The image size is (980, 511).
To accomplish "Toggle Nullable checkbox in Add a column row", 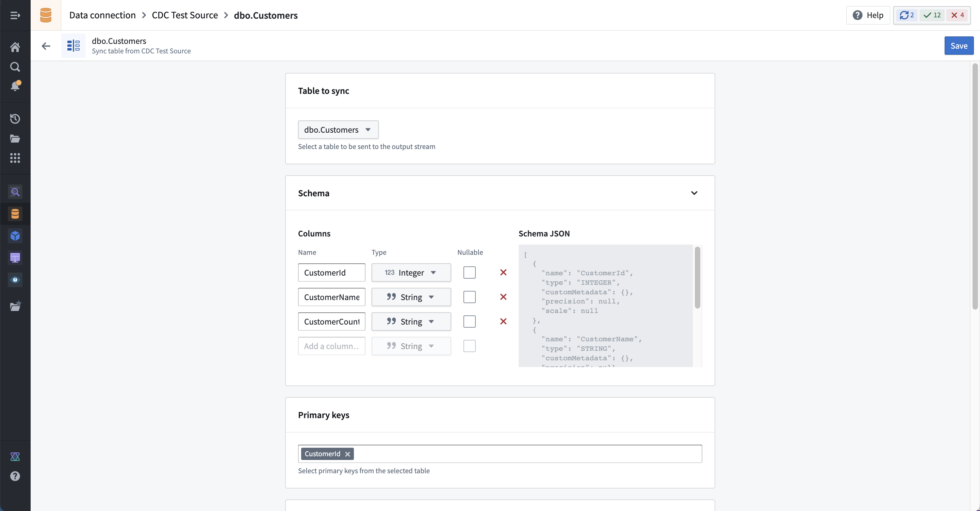I will click(470, 346).
